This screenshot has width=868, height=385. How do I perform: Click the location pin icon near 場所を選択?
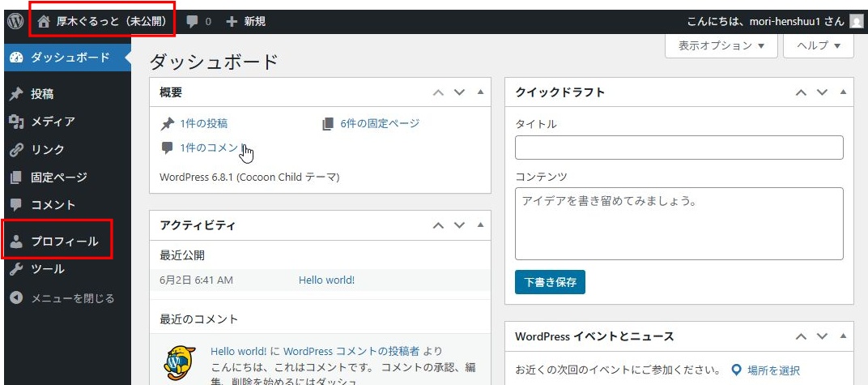736,370
